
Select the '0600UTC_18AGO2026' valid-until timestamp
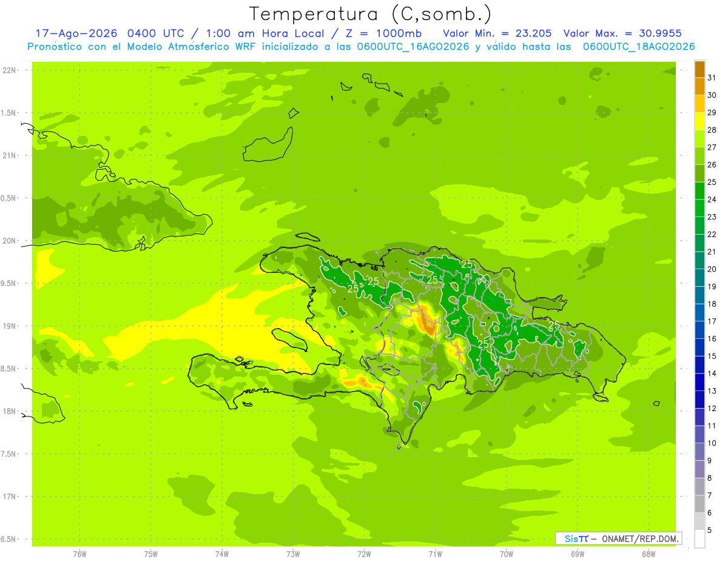coord(639,47)
